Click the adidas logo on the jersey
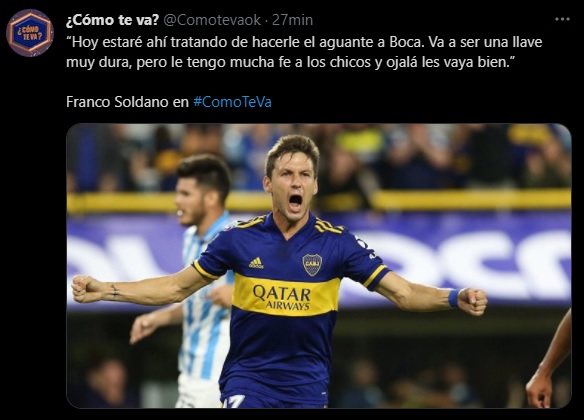Screen dimensions: 584x420 256,263
